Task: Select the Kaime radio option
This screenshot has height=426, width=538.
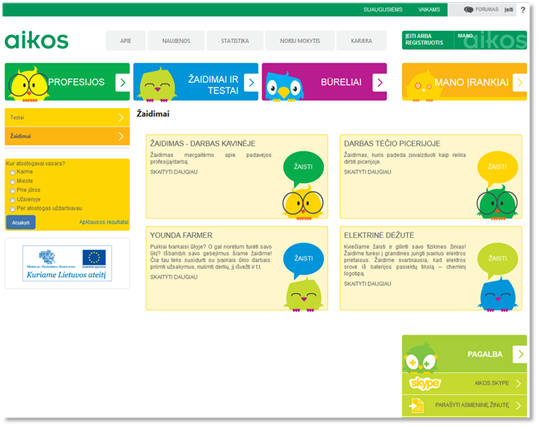Action: coord(12,172)
